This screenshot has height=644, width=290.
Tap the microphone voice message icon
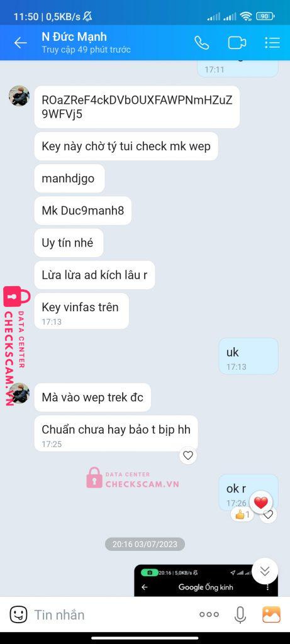coord(240,614)
